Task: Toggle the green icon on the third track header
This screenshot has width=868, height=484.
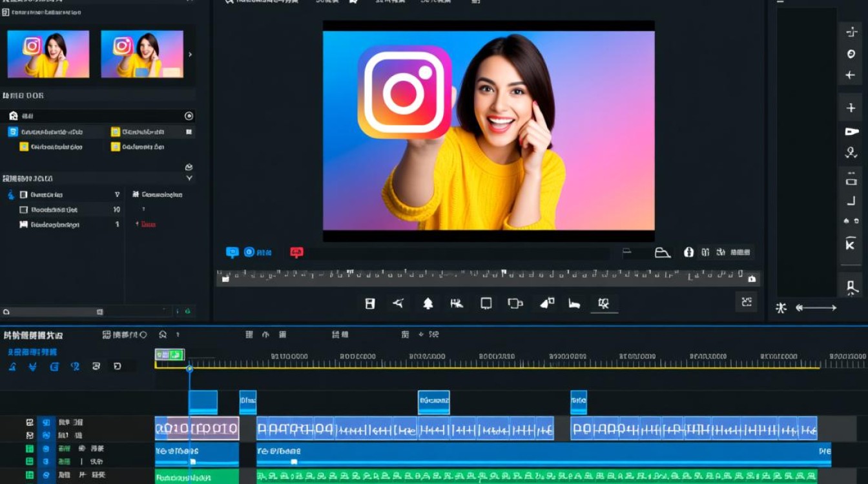Action: point(30,449)
